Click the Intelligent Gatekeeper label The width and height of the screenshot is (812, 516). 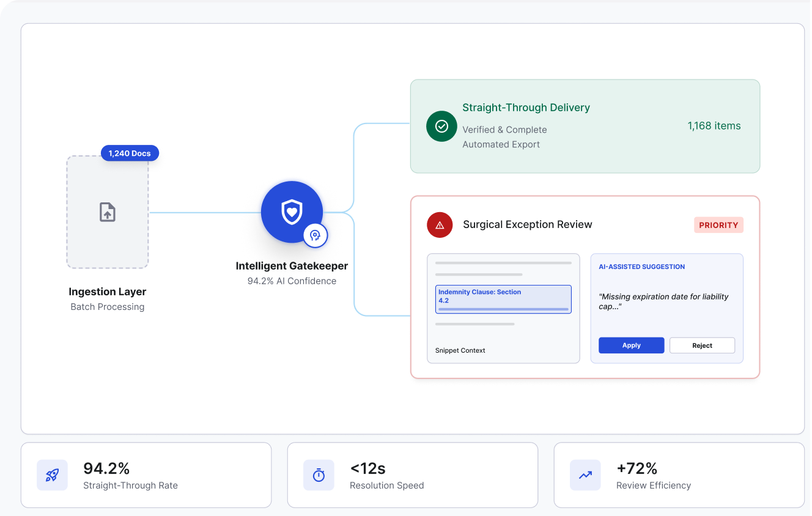292,266
